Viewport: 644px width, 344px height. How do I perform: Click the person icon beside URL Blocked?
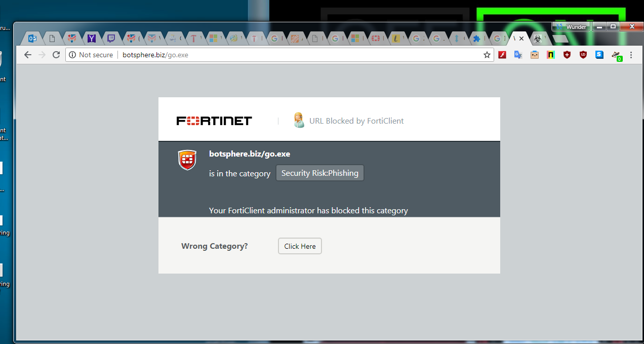click(x=299, y=120)
